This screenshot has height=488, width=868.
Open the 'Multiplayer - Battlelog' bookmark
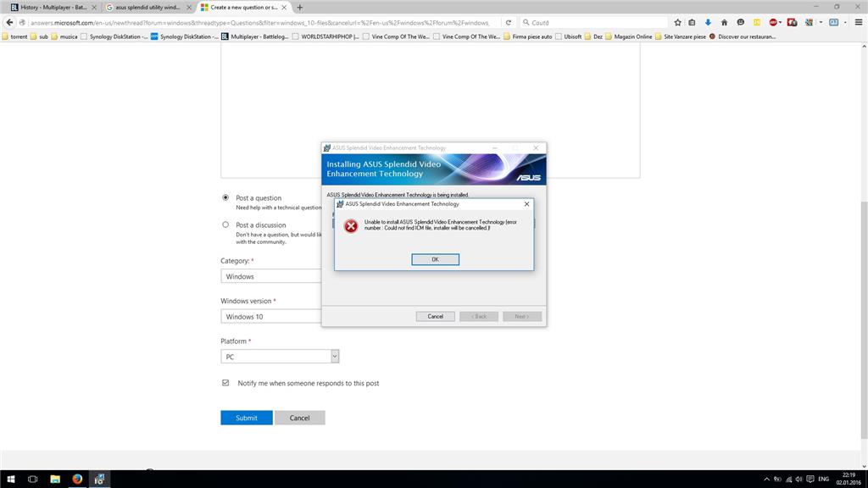tap(254, 36)
